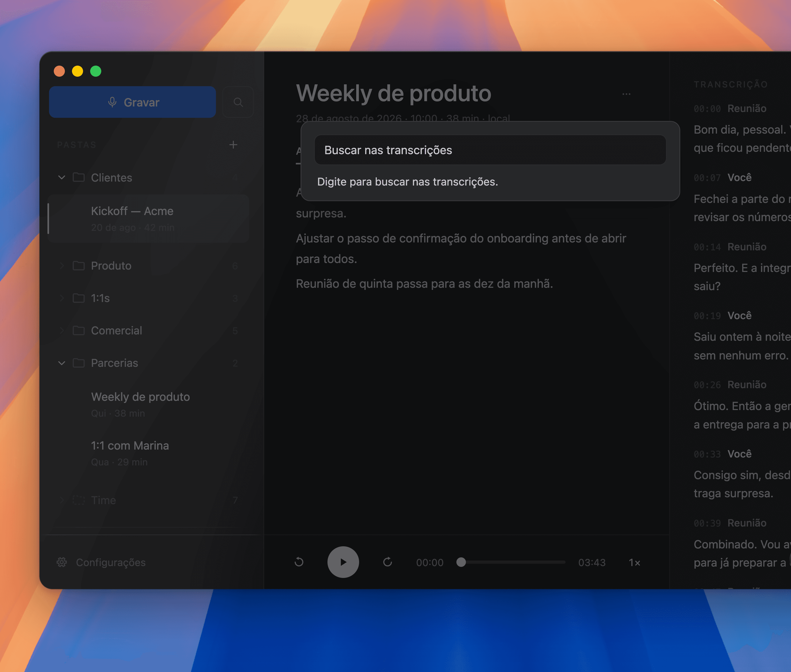Screen dimensions: 791x672
Task: Focus the Buscar nas transcrições search field
Action: pyautogui.click(x=490, y=150)
